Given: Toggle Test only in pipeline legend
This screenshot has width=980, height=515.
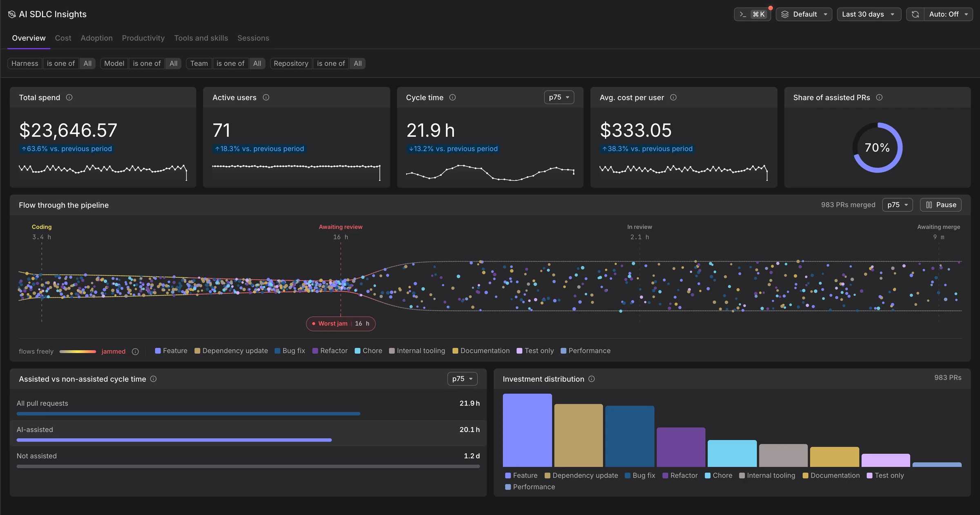Looking at the screenshot, I should [x=535, y=351].
